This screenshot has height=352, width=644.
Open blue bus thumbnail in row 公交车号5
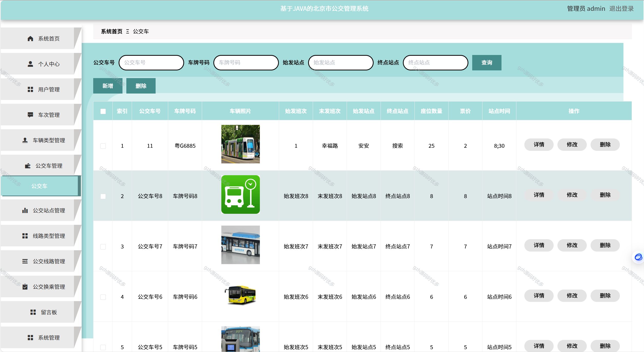[x=241, y=339]
